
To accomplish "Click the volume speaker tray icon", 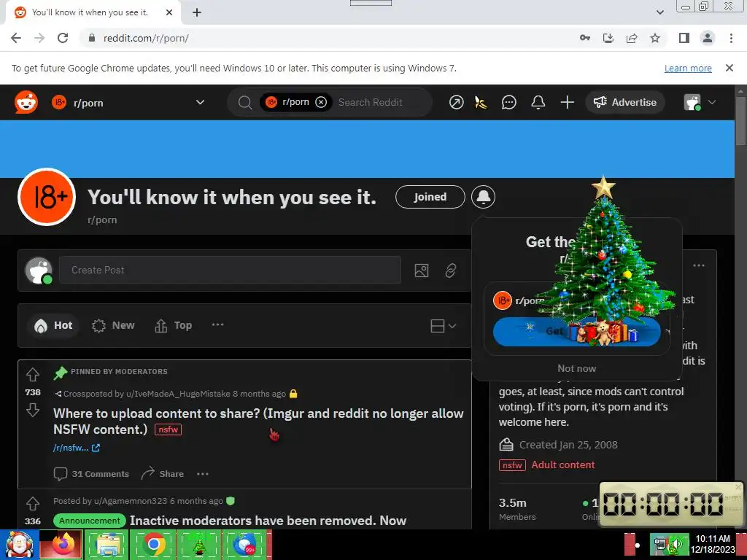I will click(x=676, y=544).
